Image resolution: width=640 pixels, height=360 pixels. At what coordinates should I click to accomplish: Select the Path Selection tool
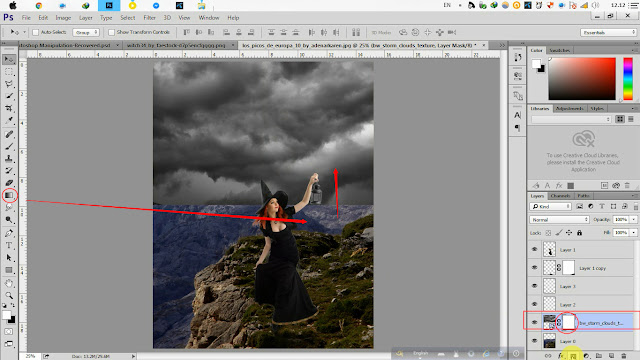[9, 258]
